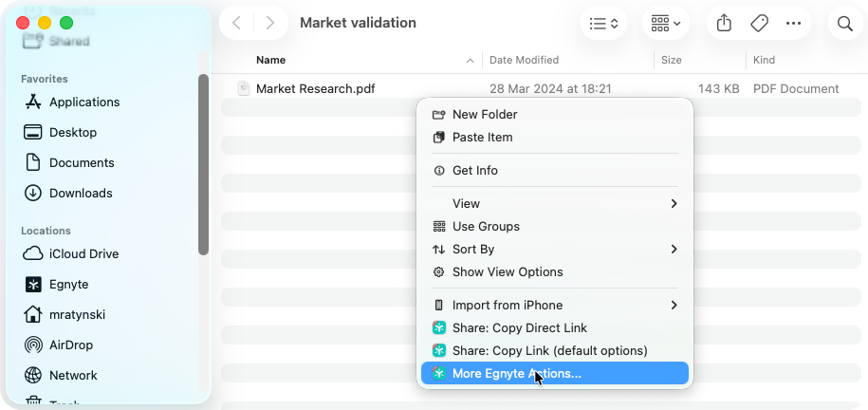Open the View submenu
This screenshot has width=868, height=410.
tap(555, 204)
